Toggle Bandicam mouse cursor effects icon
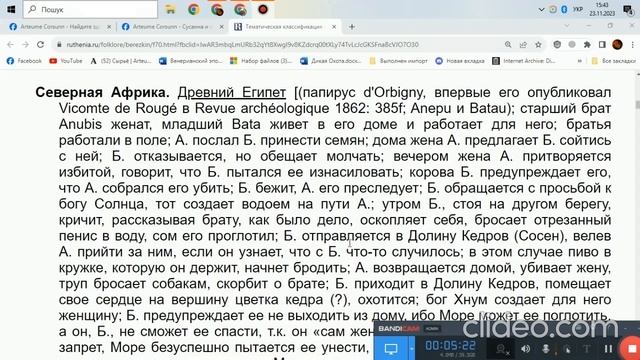Screen dimensions: 640x360 pyautogui.click(x=567, y=349)
